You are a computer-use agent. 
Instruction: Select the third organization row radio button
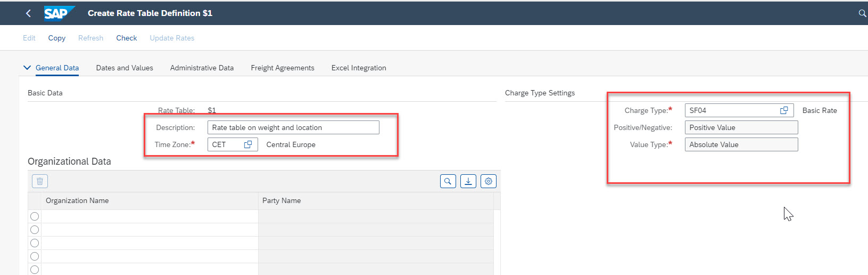pos(35,243)
